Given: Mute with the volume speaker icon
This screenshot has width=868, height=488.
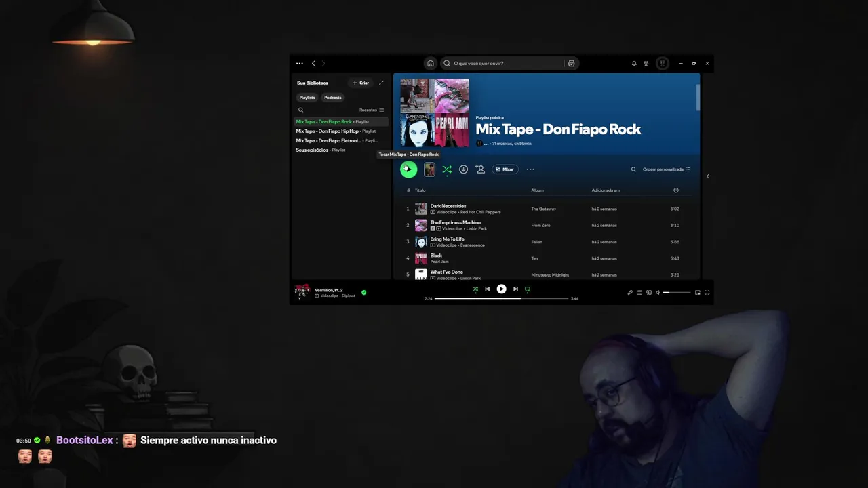Looking at the screenshot, I should [x=658, y=293].
